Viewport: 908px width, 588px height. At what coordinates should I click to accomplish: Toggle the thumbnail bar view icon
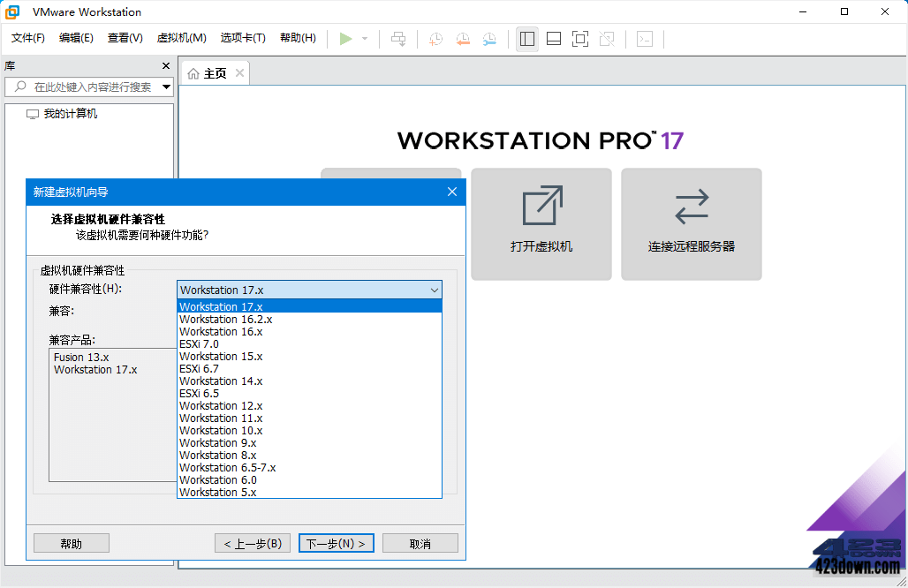click(x=553, y=38)
